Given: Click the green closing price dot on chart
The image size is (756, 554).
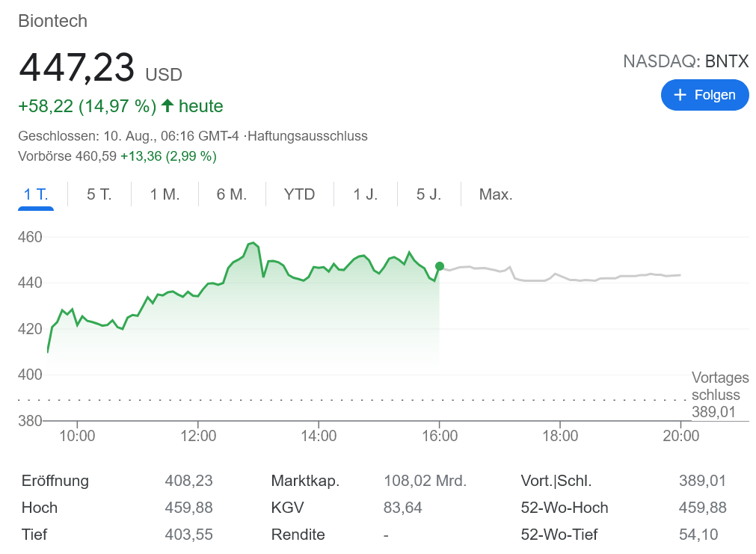Looking at the screenshot, I should click(440, 266).
